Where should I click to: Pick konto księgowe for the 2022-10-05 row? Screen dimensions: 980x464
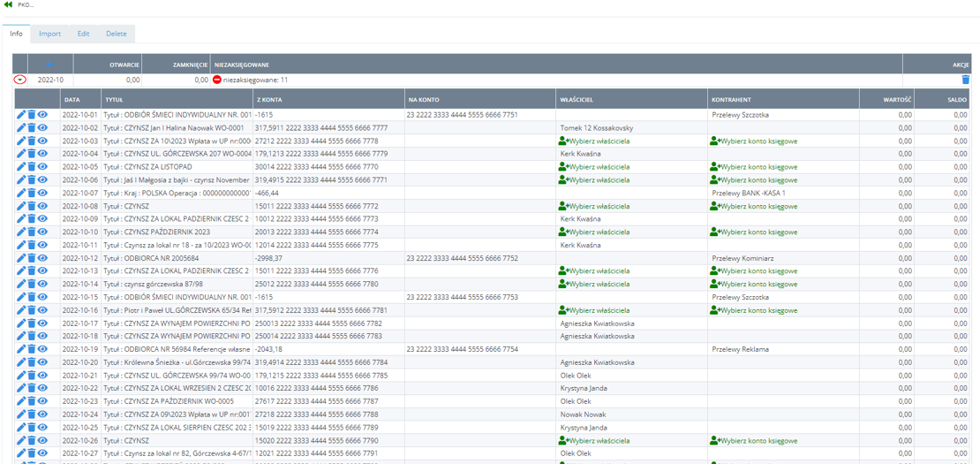(x=753, y=167)
